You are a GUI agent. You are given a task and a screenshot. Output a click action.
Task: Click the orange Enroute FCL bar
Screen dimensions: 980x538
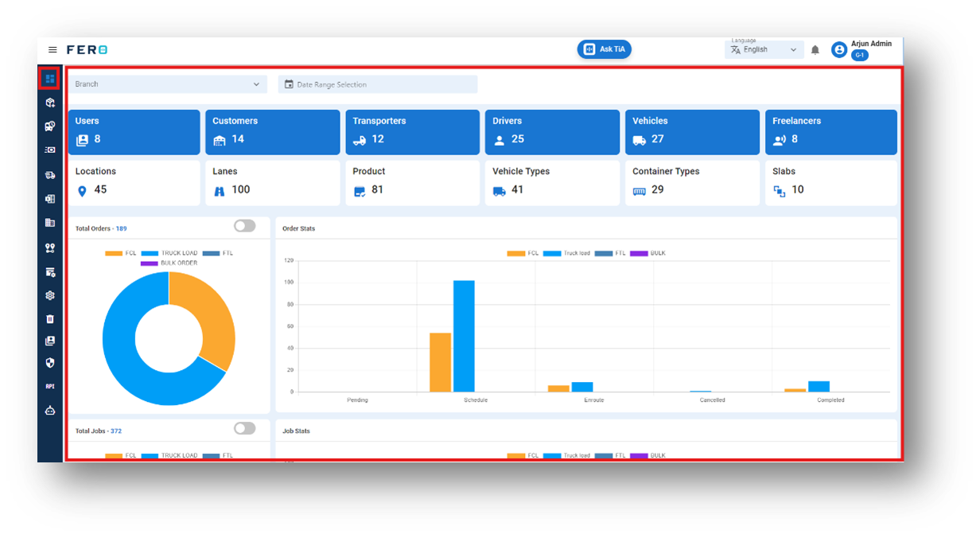[x=558, y=388]
